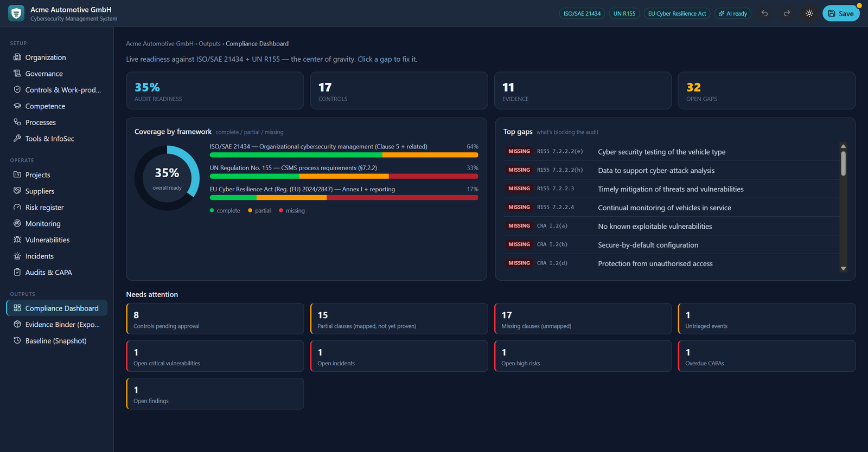
Task: Click the Baseline Snapshot history icon
Action: 17,340
